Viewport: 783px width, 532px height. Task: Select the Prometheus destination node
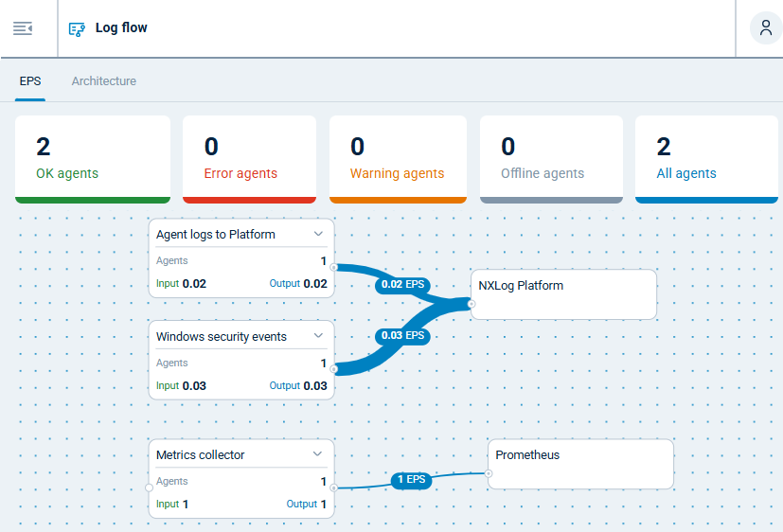(580, 464)
